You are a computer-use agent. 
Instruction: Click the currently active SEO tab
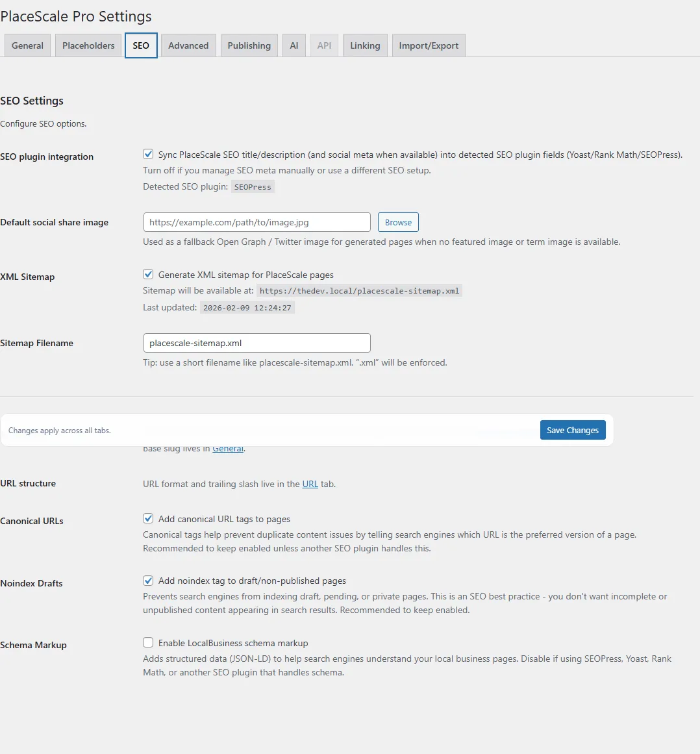point(140,45)
